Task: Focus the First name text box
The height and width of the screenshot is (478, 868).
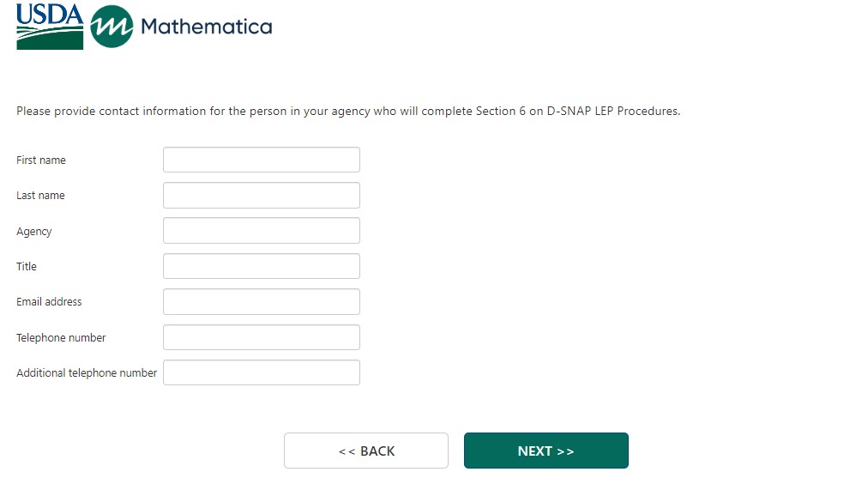Action: point(261,160)
